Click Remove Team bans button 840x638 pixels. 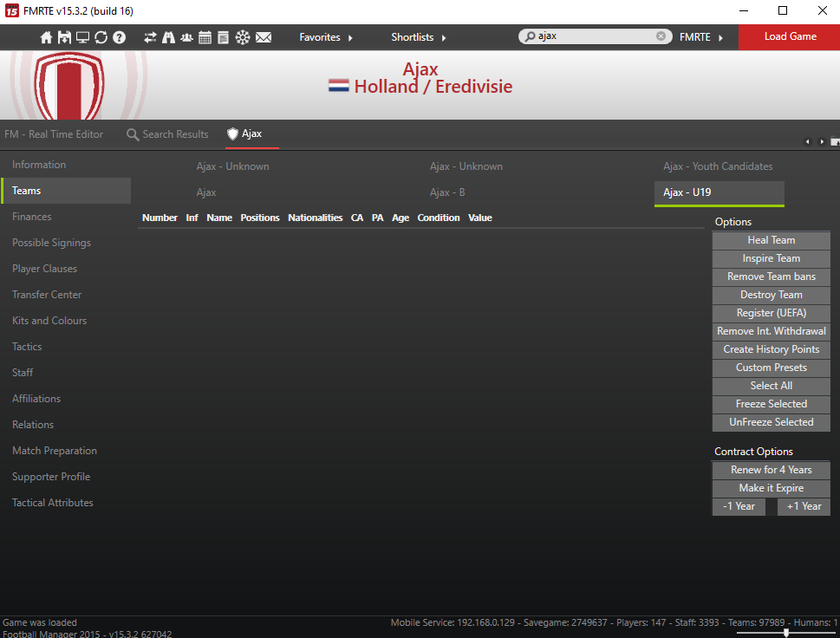(771, 277)
